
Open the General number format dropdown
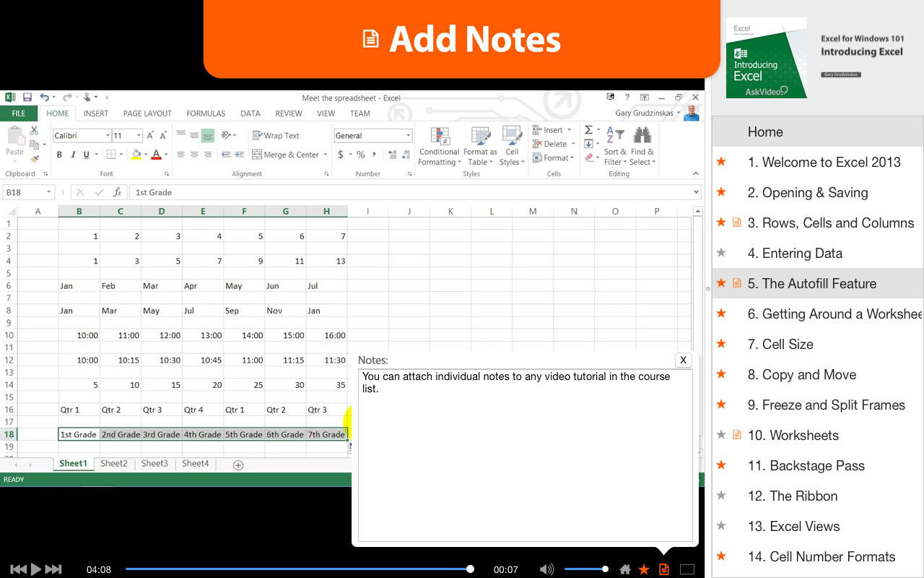(408, 136)
